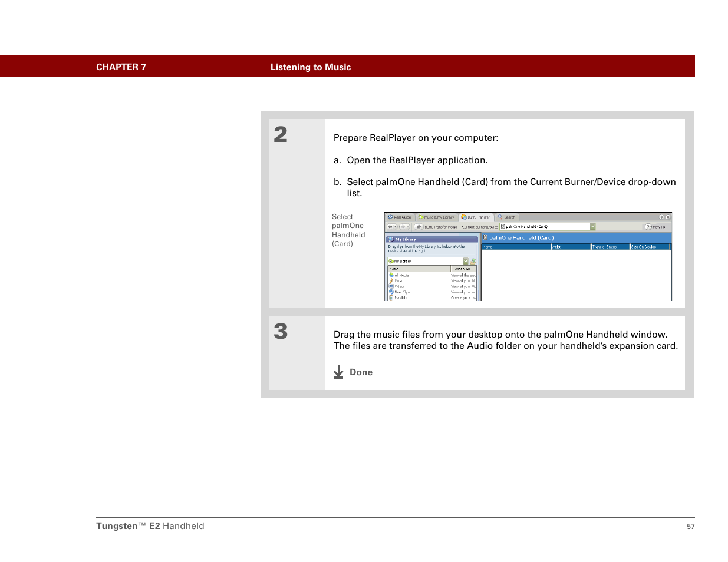Click 'Listening to Music' header title
This screenshot has width=728, height=562.
coord(311,67)
